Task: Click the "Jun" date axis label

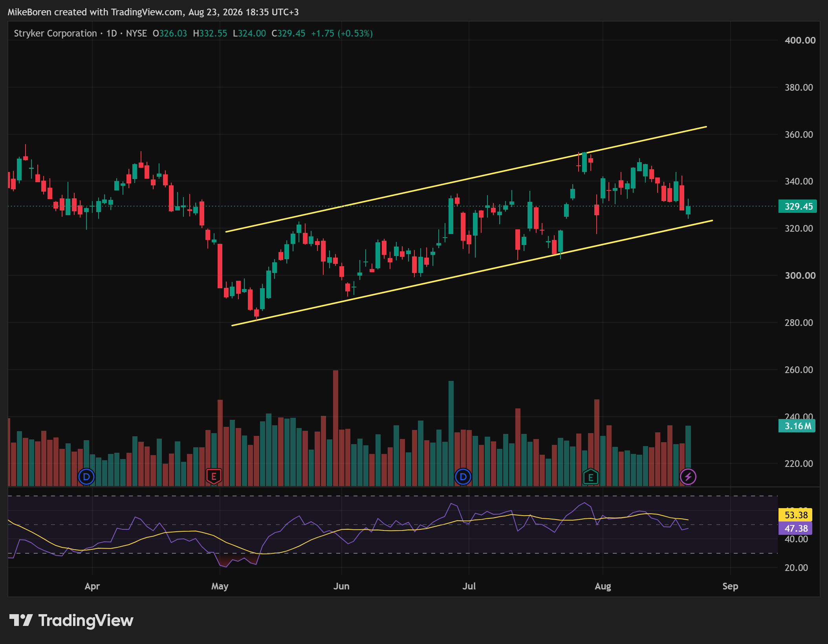Action: click(x=341, y=586)
